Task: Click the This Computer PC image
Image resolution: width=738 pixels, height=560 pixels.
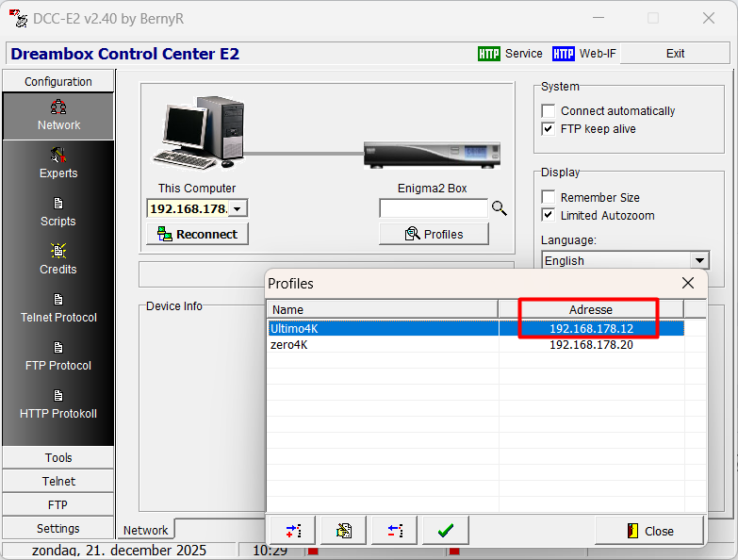Action: click(x=199, y=132)
